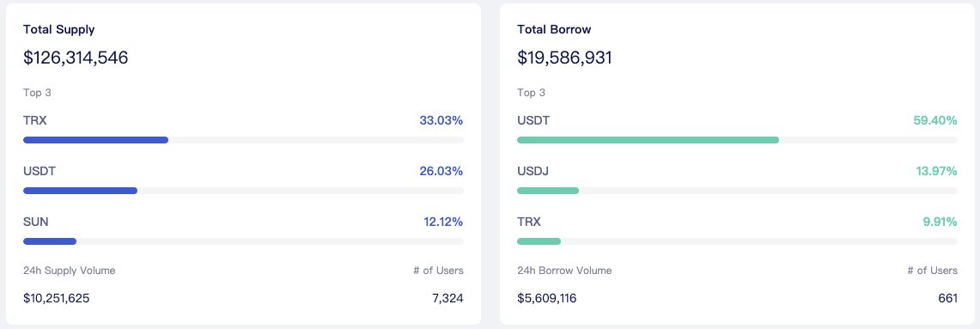
Task: Click the Total Borrow heading
Action: pos(554,29)
